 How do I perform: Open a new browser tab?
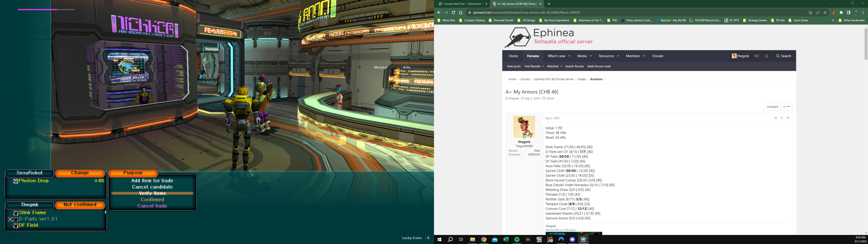coord(549,4)
